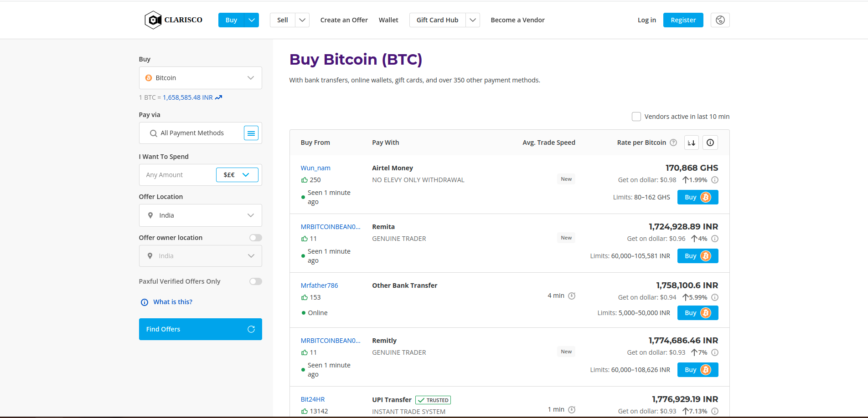The height and width of the screenshot is (418, 868).
Task: Toggle Paxful Verified Offers Only switch
Action: (x=256, y=281)
